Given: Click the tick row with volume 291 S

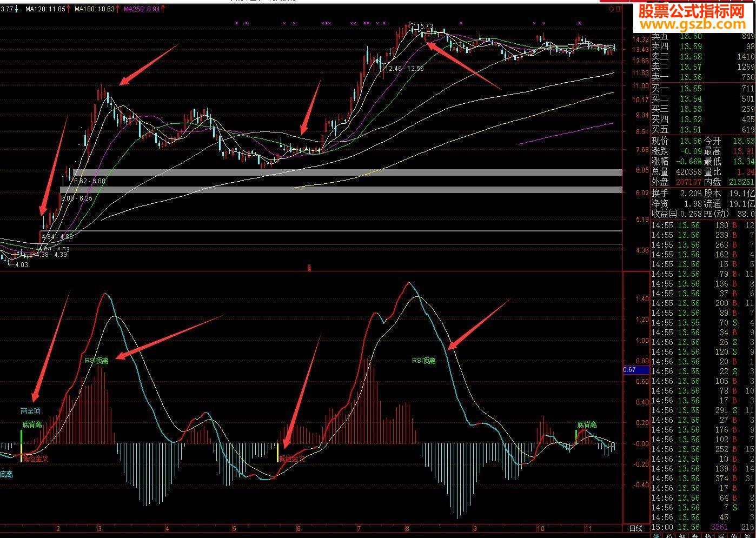Looking at the screenshot, I should coord(703,410).
